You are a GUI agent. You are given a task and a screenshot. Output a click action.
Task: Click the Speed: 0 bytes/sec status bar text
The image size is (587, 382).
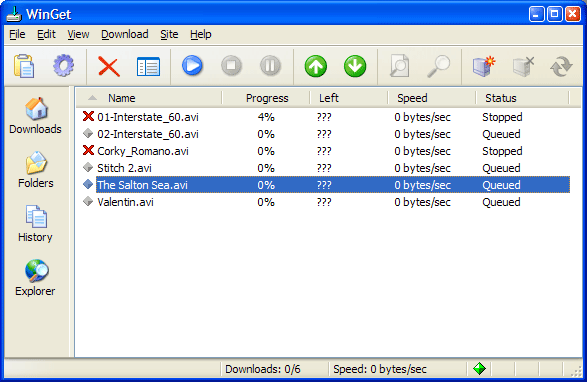(x=380, y=369)
